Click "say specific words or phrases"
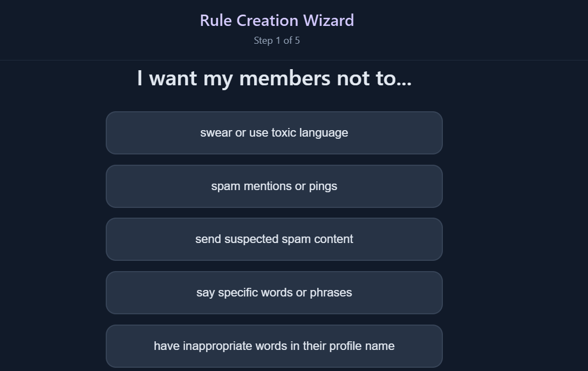The image size is (588, 371). (x=274, y=293)
